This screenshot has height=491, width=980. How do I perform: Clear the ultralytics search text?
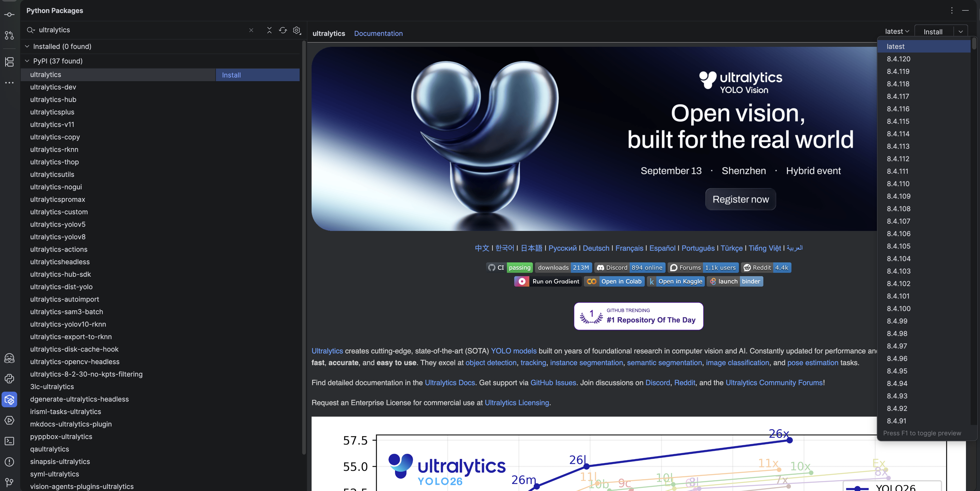pos(251,30)
